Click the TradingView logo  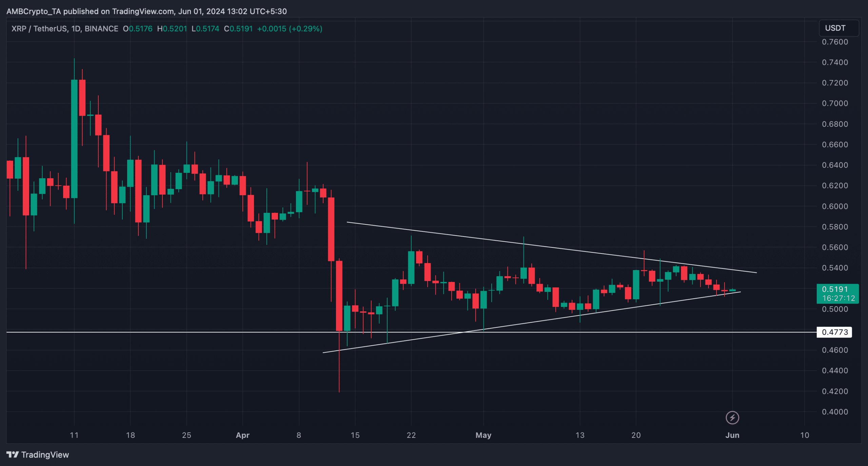click(x=38, y=454)
